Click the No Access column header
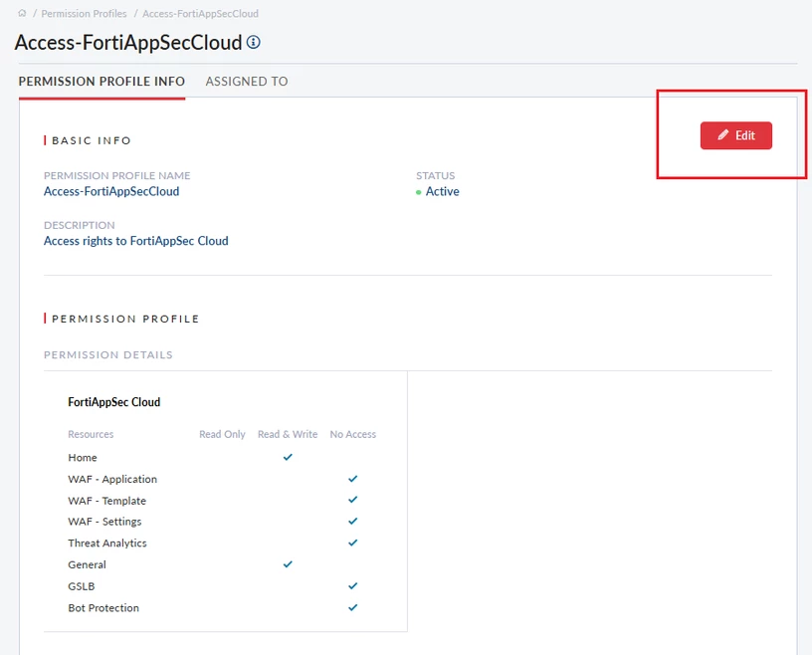The image size is (812, 655). tap(353, 434)
